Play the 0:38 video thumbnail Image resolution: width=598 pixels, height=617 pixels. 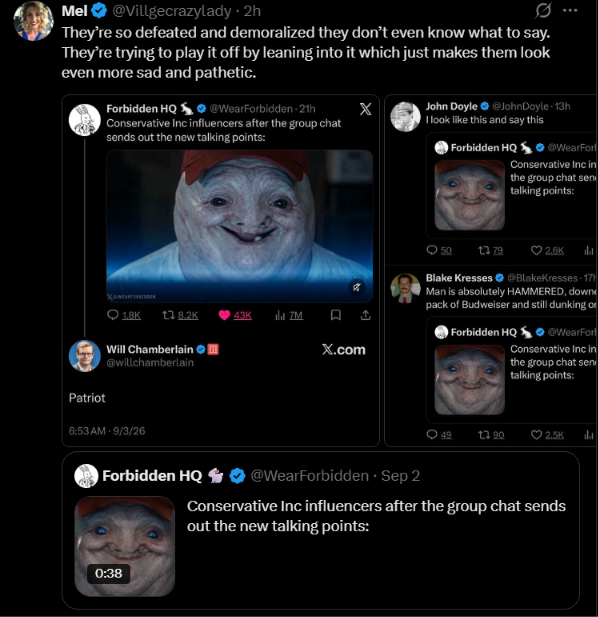125,546
